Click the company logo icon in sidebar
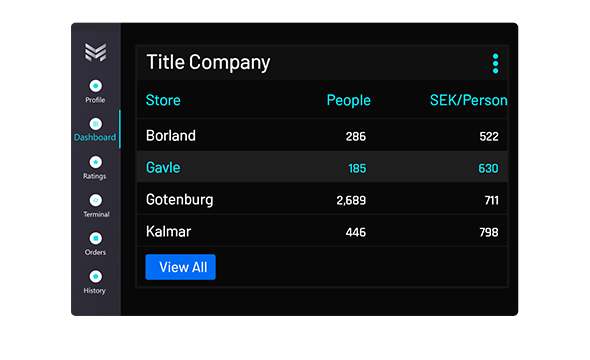590x360 pixels. pos(96,52)
